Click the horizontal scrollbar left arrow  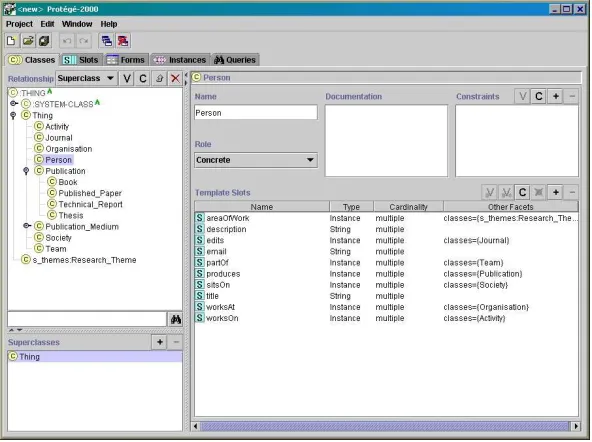pos(196,427)
